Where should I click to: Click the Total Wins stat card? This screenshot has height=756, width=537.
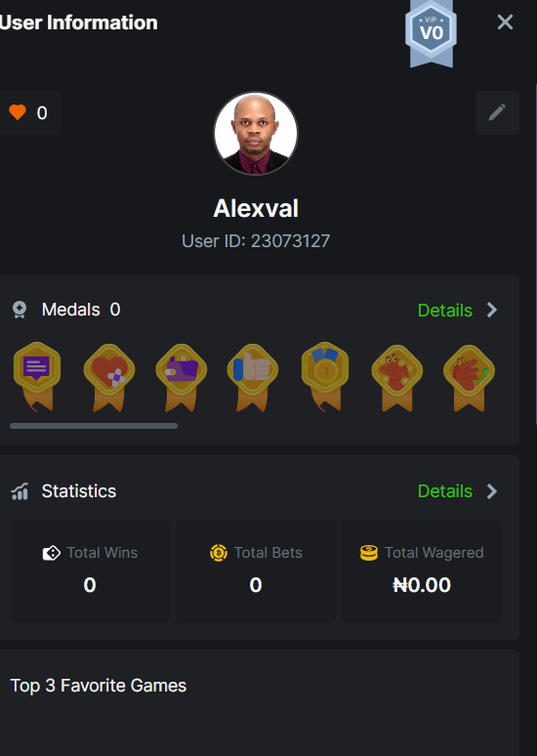pyautogui.click(x=90, y=570)
